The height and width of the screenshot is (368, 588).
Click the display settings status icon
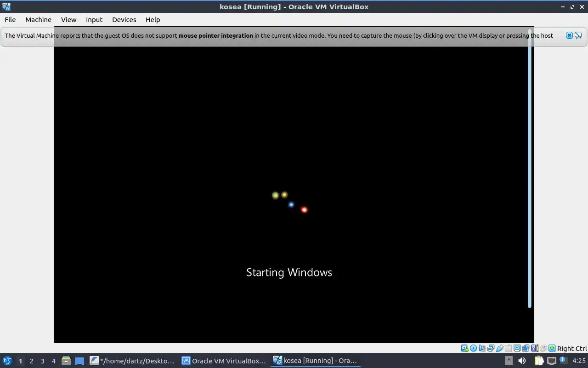[517, 349]
